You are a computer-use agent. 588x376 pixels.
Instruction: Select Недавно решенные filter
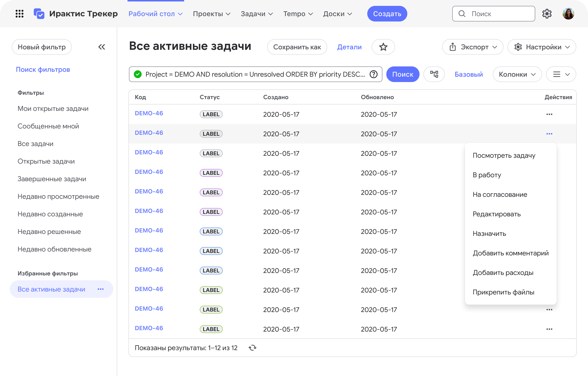[x=49, y=231]
